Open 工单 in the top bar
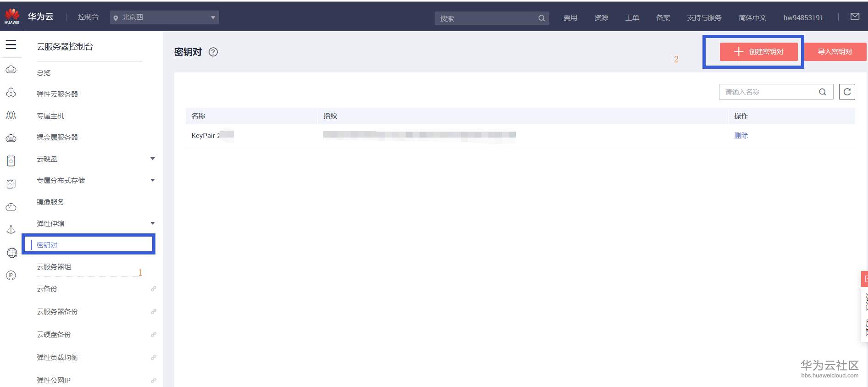 632,17
